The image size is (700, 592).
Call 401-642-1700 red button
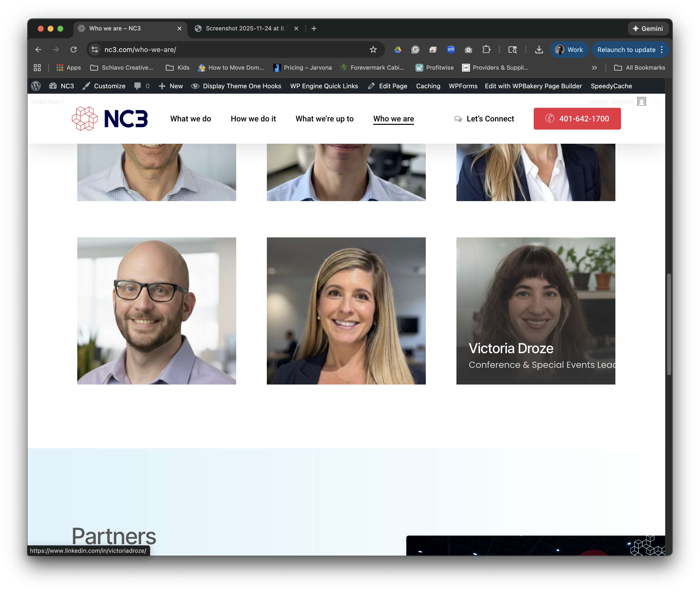[x=577, y=119]
